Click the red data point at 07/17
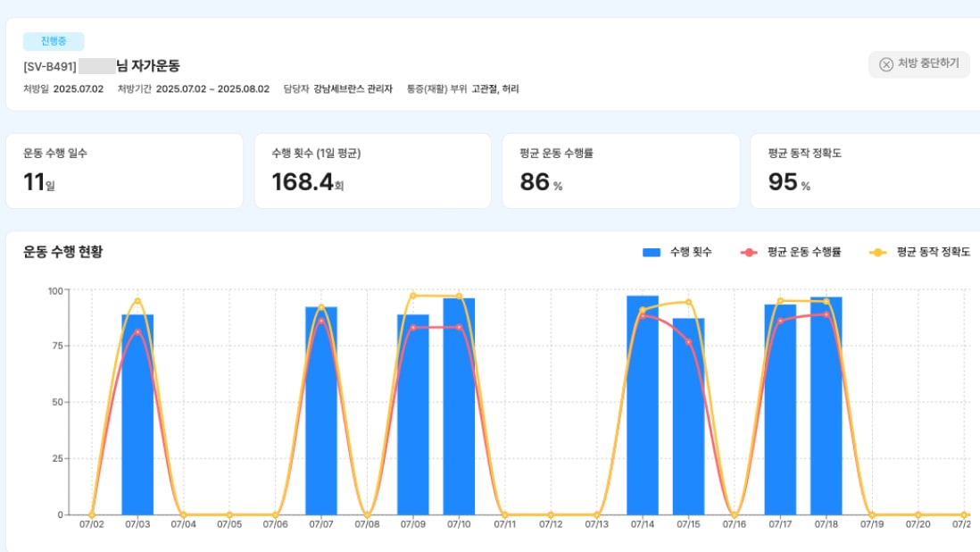980x552 pixels. [780, 321]
